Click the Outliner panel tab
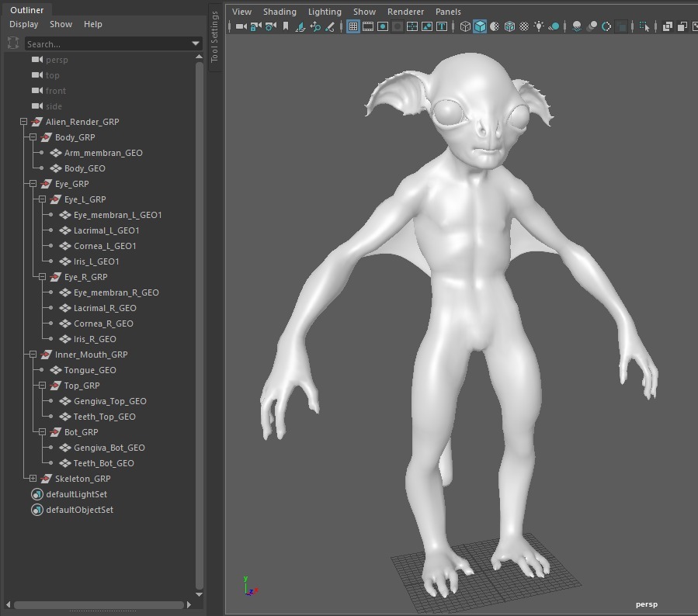The width and height of the screenshot is (698, 616). 26,10
